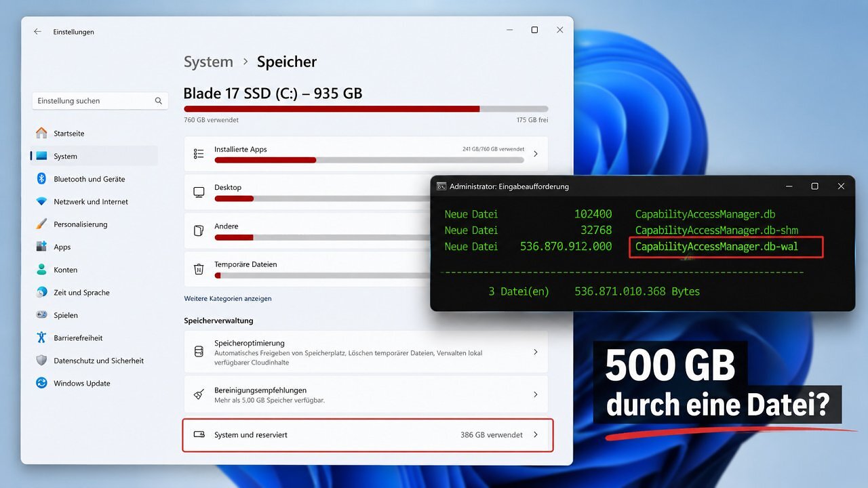Open Speicheroptimierung via its chevron
The image size is (868, 488).
[x=536, y=352]
